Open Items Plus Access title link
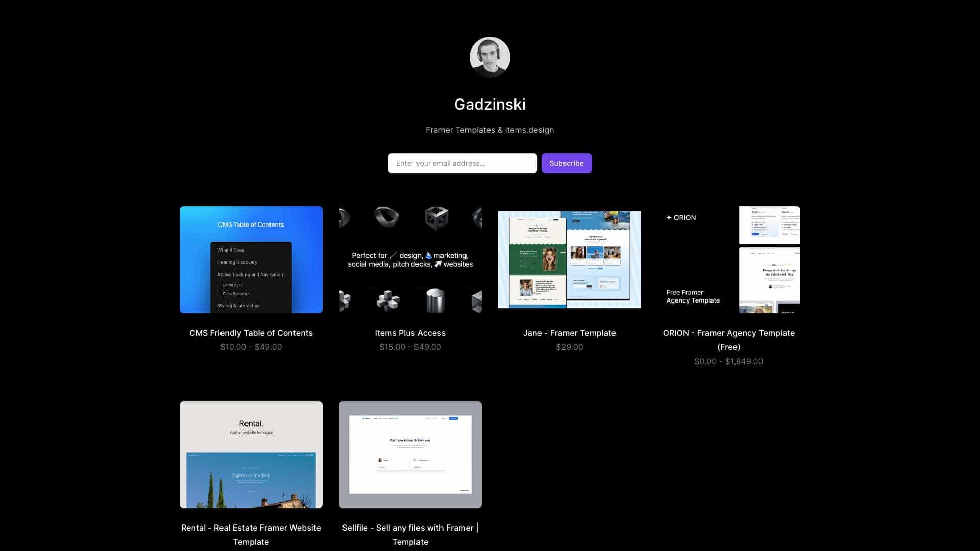The width and height of the screenshot is (980, 551). coord(410,333)
